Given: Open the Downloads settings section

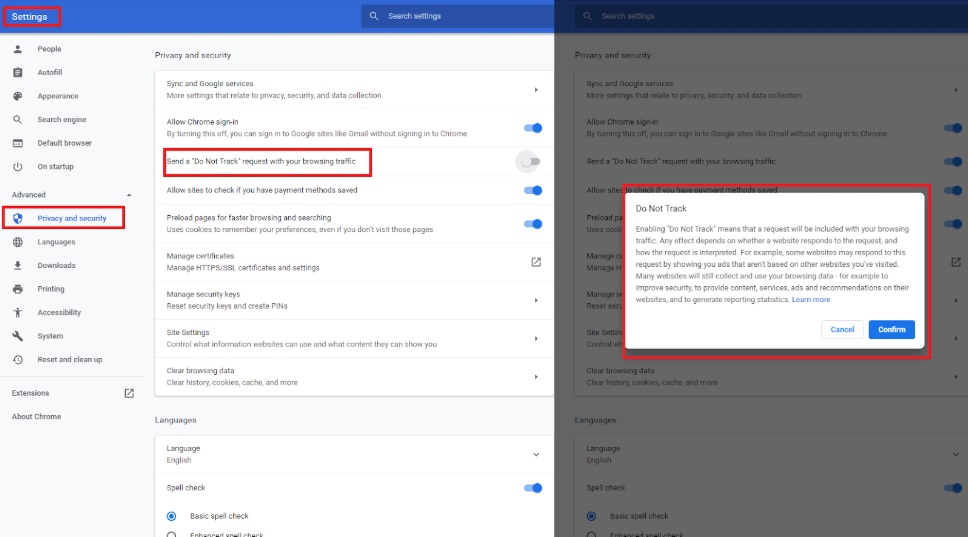Looking at the screenshot, I should 56,265.
